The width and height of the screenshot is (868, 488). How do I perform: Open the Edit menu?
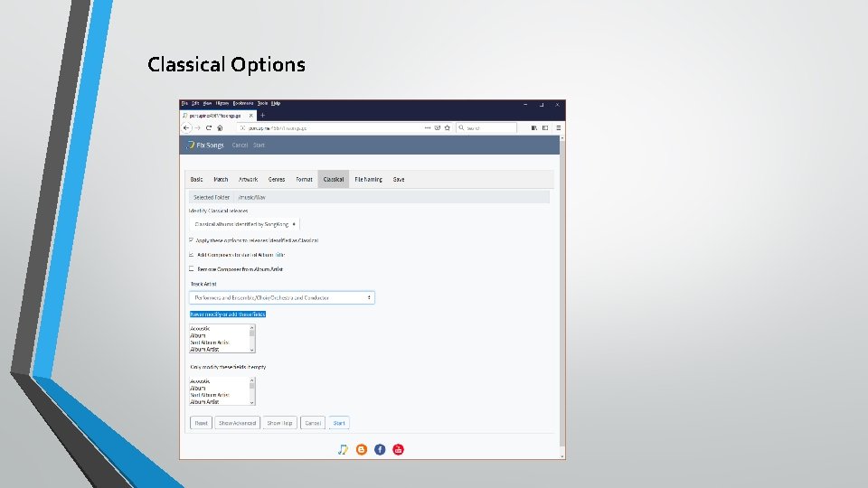coord(195,103)
